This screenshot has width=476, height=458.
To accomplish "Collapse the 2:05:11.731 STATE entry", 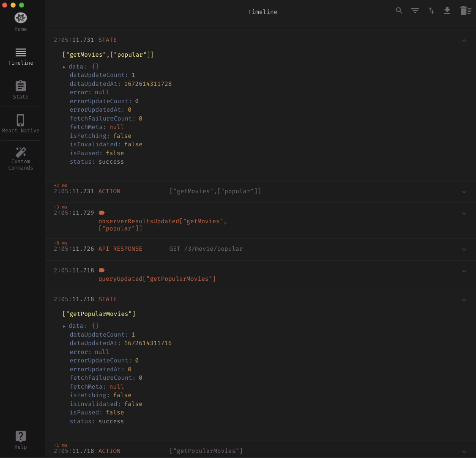I will click(x=464, y=41).
